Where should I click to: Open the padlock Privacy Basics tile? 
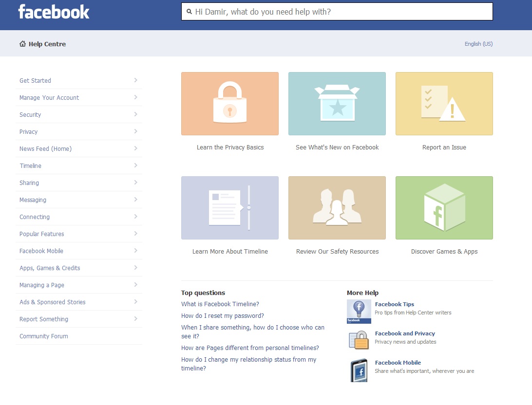click(230, 104)
